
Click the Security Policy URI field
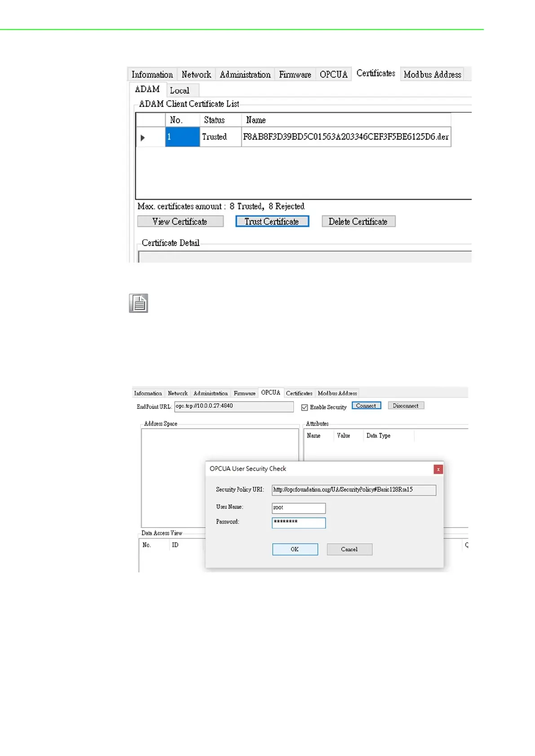(354, 490)
